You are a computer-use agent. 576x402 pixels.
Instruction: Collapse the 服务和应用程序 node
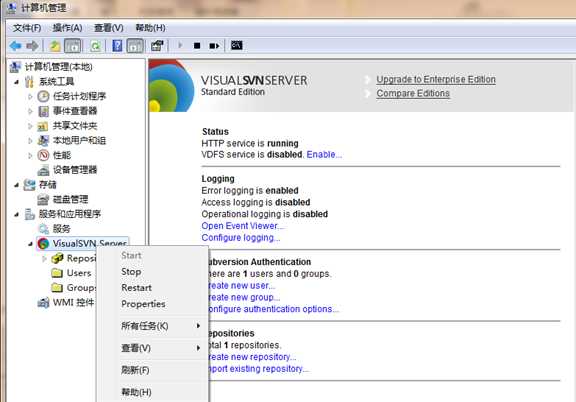pyautogui.click(x=17, y=214)
